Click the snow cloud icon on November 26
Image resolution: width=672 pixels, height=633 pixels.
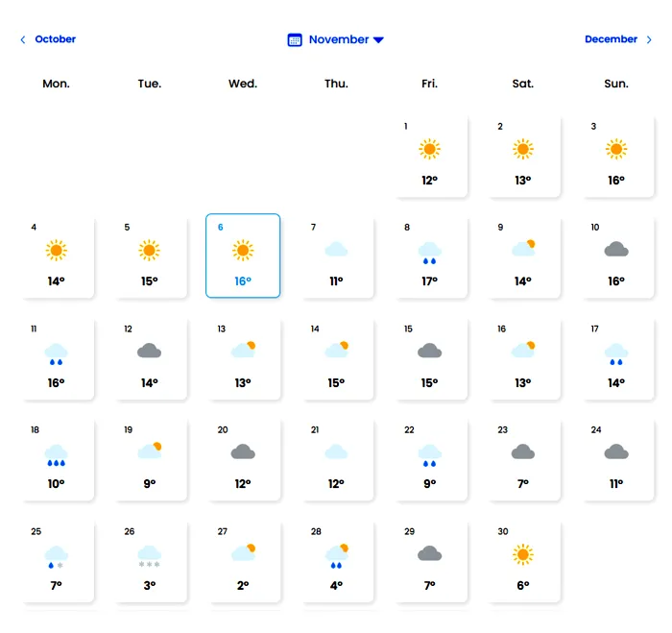tap(149, 557)
